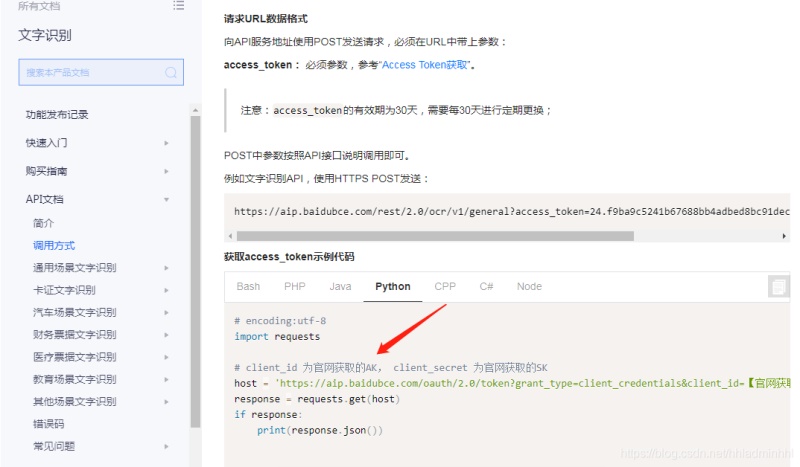The height and width of the screenshot is (467, 800).
Task: Click the 其他场景文字识别 label
Action: [75, 402]
